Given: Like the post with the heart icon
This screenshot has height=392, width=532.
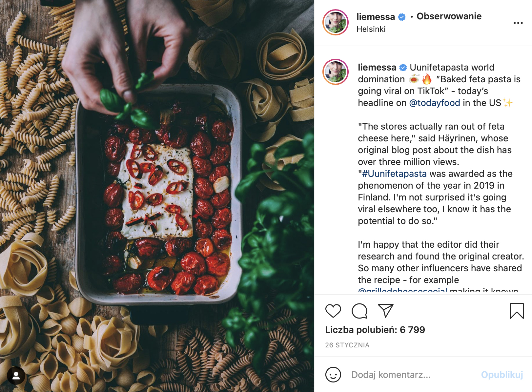Looking at the screenshot, I should (333, 311).
